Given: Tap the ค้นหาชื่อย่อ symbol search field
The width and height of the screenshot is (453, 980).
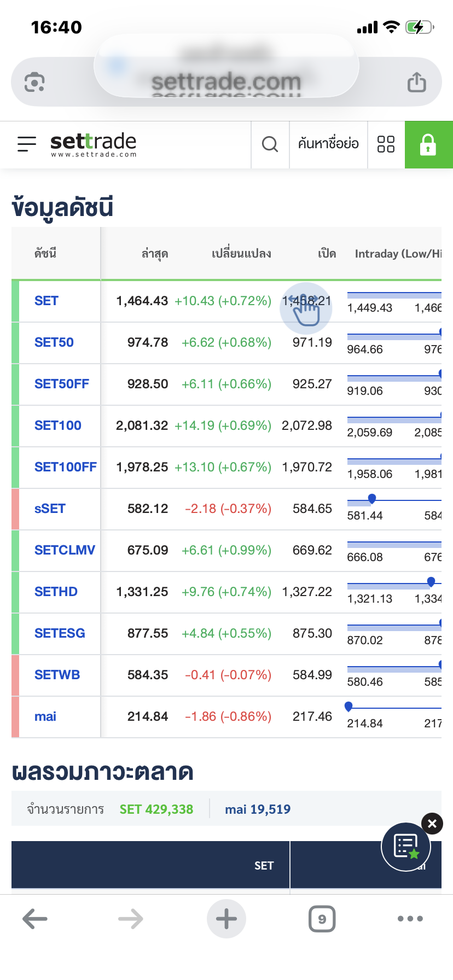Looking at the screenshot, I should click(328, 144).
